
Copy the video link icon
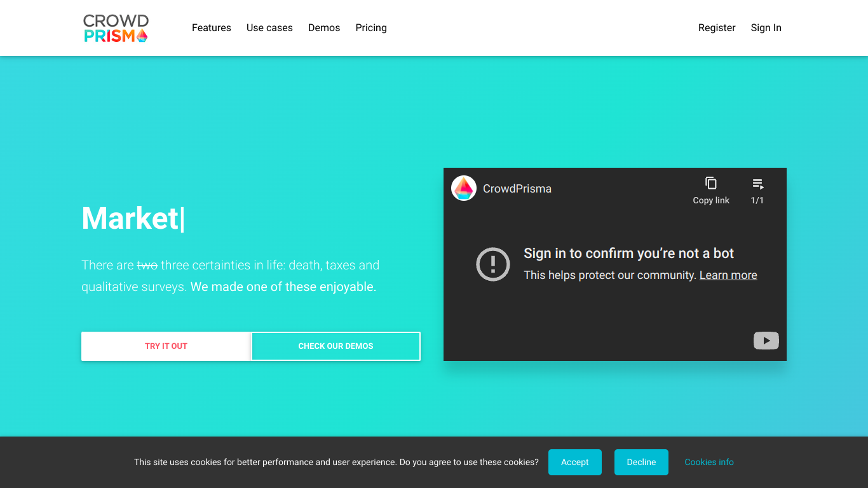click(x=711, y=183)
